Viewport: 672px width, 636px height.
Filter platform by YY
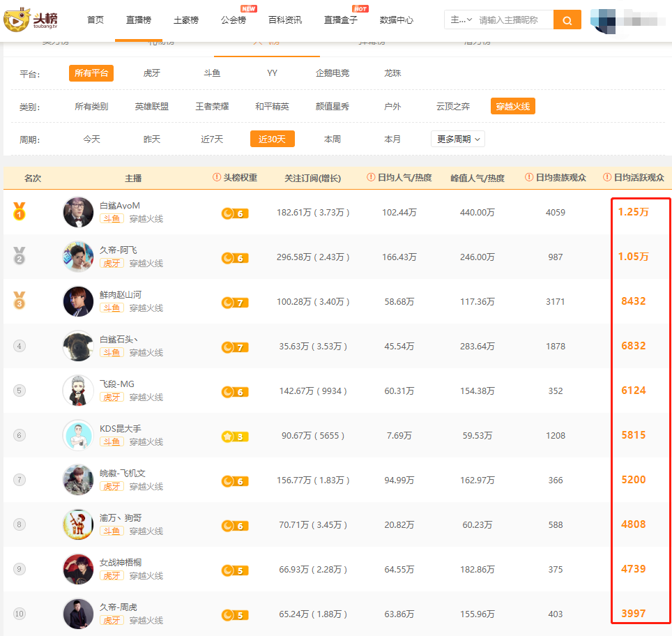[x=272, y=73]
